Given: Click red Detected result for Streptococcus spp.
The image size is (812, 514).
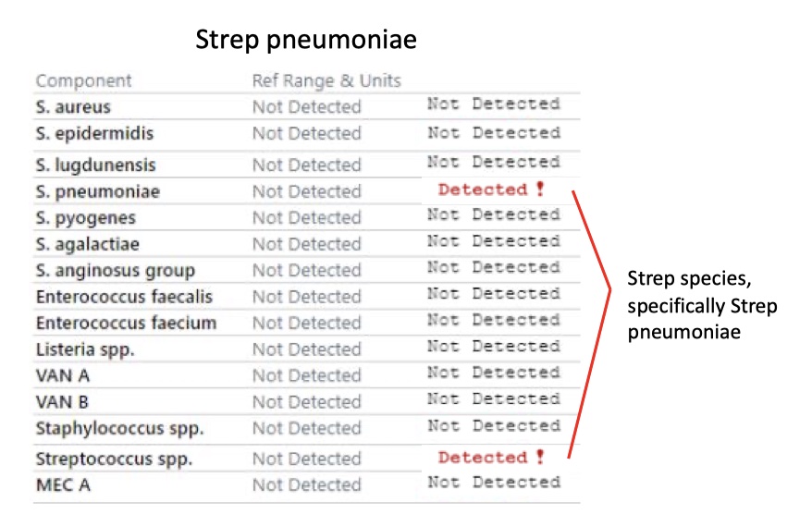Looking at the screenshot, I should [483, 457].
